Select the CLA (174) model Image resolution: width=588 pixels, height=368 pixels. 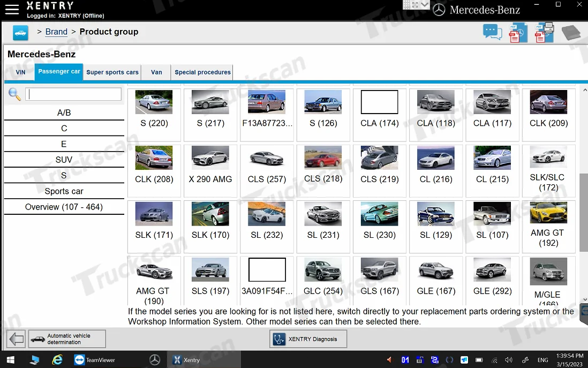pos(380,115)
